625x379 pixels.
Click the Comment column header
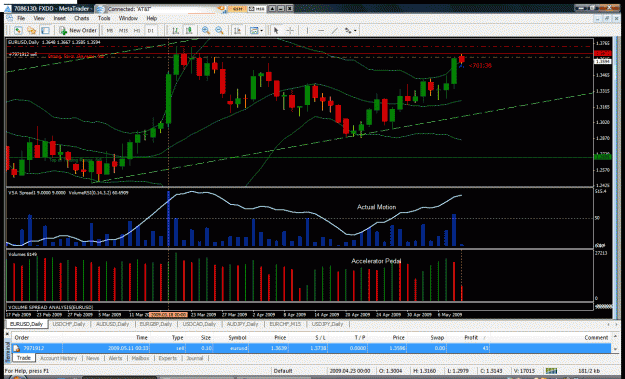[596, 338]
